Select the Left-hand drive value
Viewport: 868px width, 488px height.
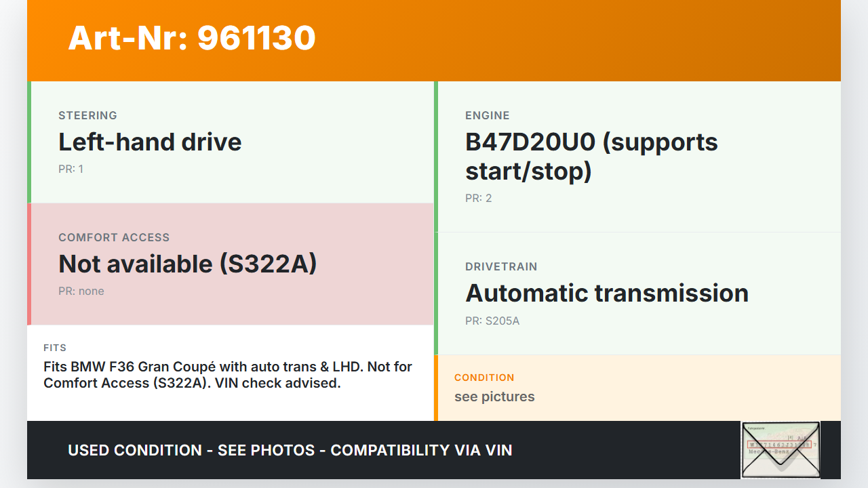(150, 142)
